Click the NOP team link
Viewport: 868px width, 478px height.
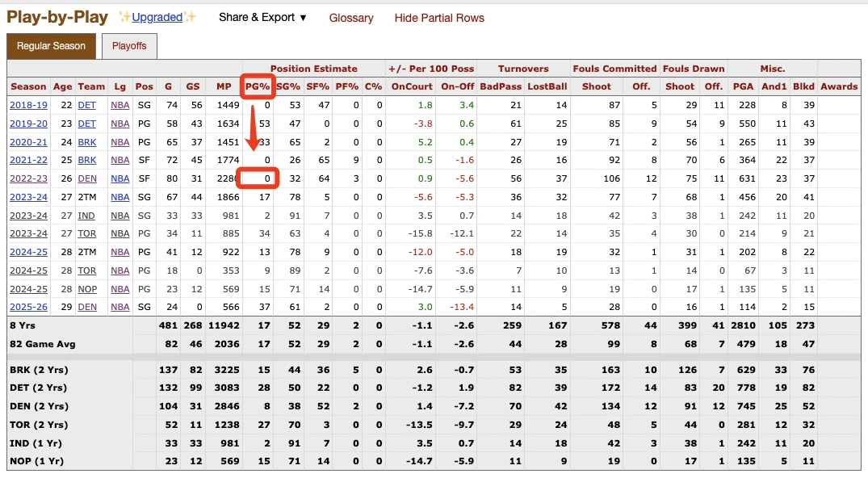click(87, 289)
